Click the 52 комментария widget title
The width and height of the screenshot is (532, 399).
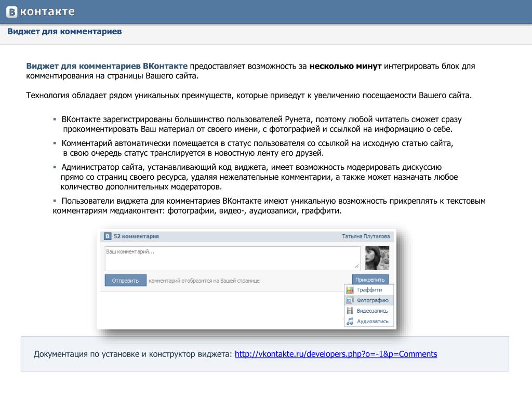click(x=136, y=236)
